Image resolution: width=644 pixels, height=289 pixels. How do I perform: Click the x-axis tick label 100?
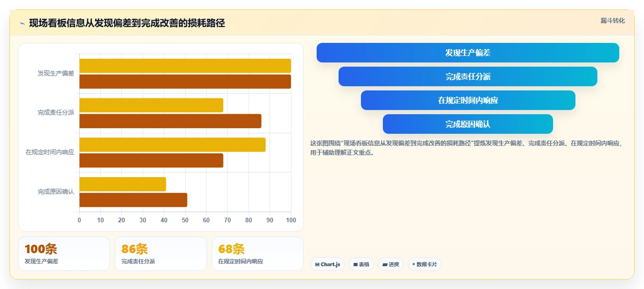[x=291, y=220]
